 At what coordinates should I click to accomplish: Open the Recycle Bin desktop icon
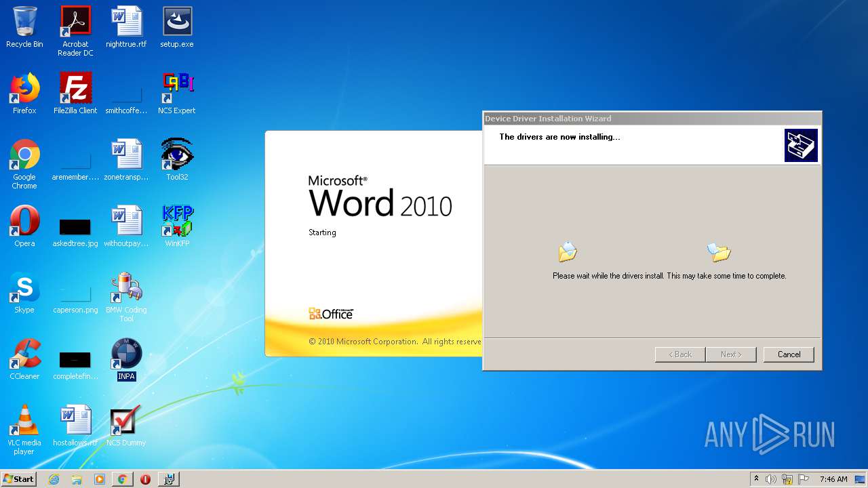[24, 27]
